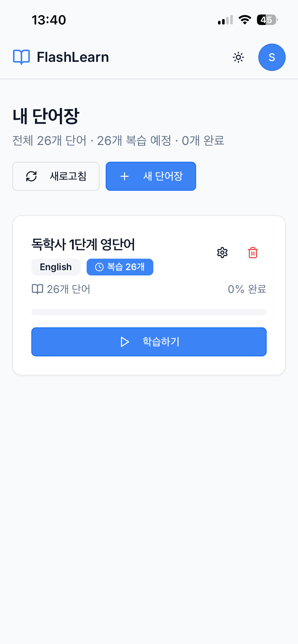Screen dimensions: 298x644
Task: Toggle the sun light/dark theme icon
Action: 238,57
